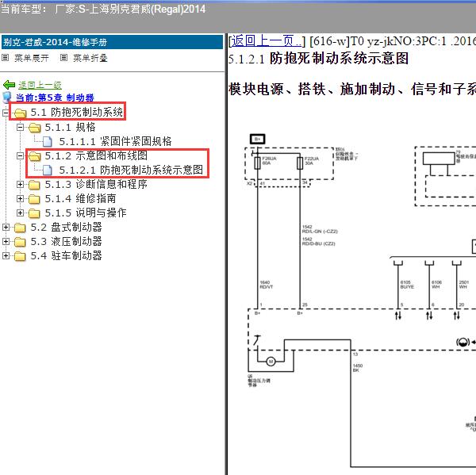
Task: Open 5.1.1.1 紧固件紧固规格 page
Action: pos(115,141)
